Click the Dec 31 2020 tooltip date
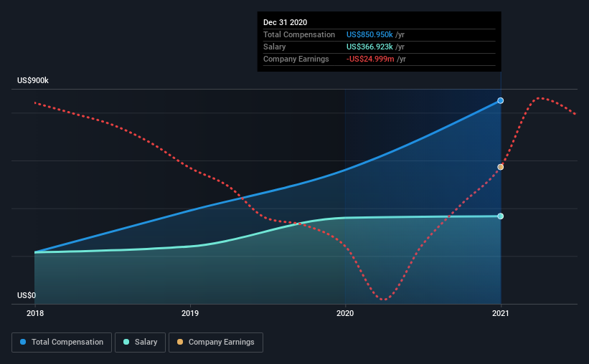The width and height of the screenshot is (589, 364). click(285, 22)
